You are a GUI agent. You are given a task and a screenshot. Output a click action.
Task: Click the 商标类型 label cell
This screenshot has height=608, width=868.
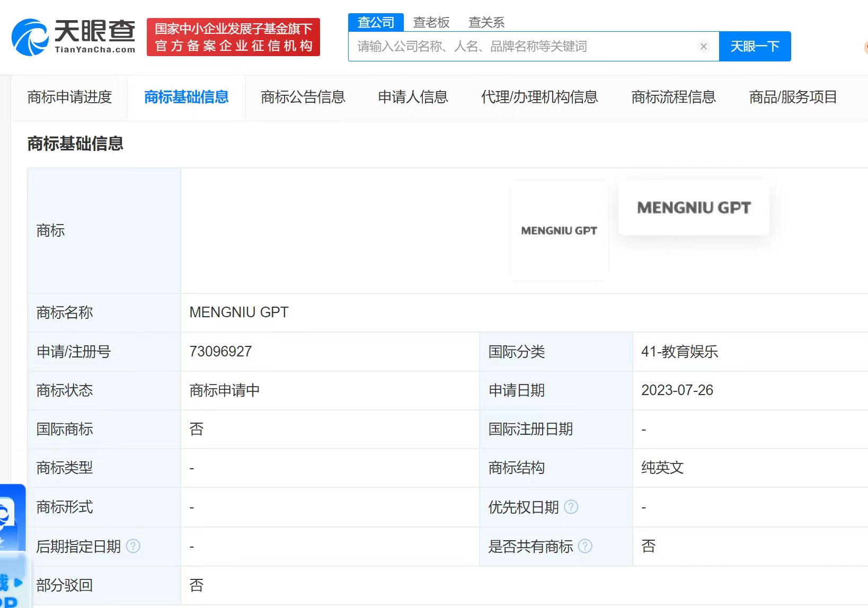tap(104, 468)
